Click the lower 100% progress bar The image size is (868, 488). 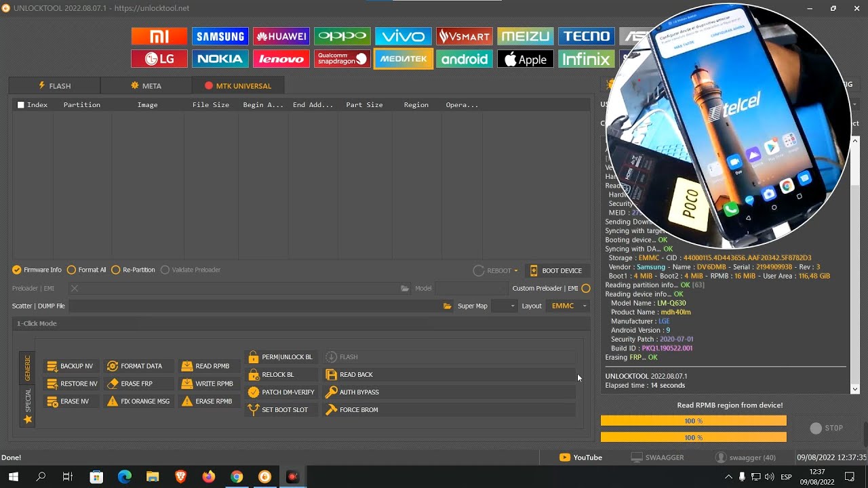click(x=694, y=437)
